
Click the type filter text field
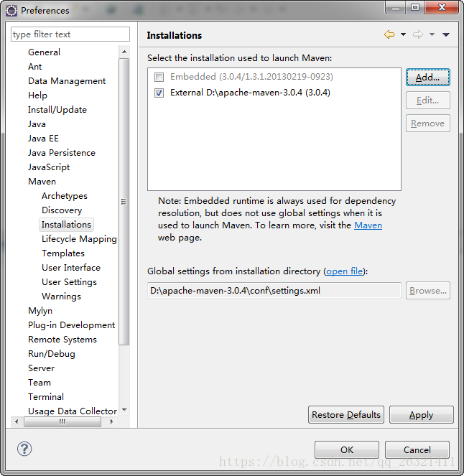coord(70,34)
